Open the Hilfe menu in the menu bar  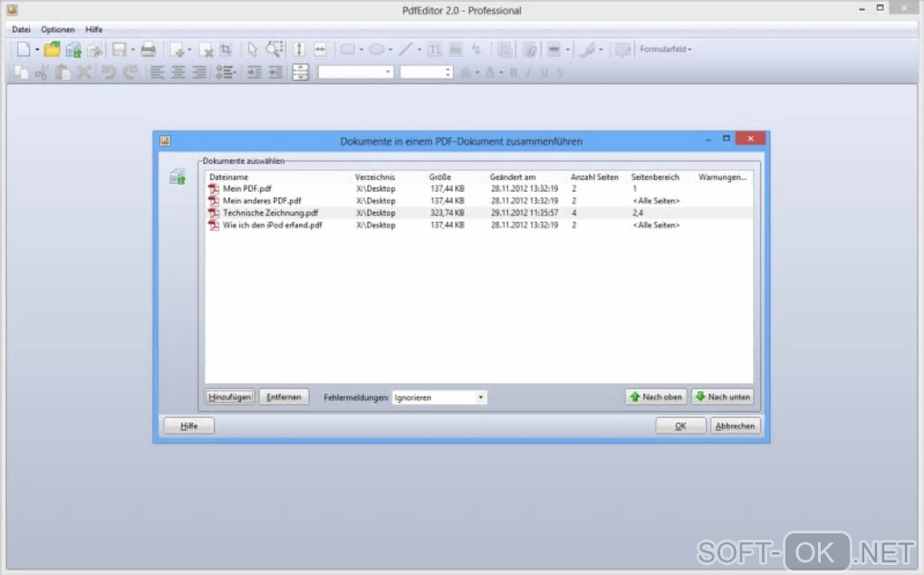tap(93, 30)
